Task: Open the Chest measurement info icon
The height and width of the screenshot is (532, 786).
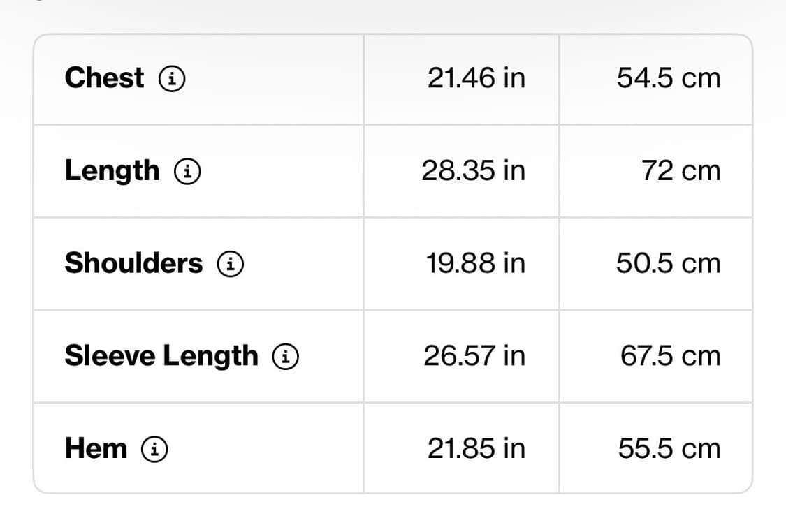Action: click(x=172, y=79)
